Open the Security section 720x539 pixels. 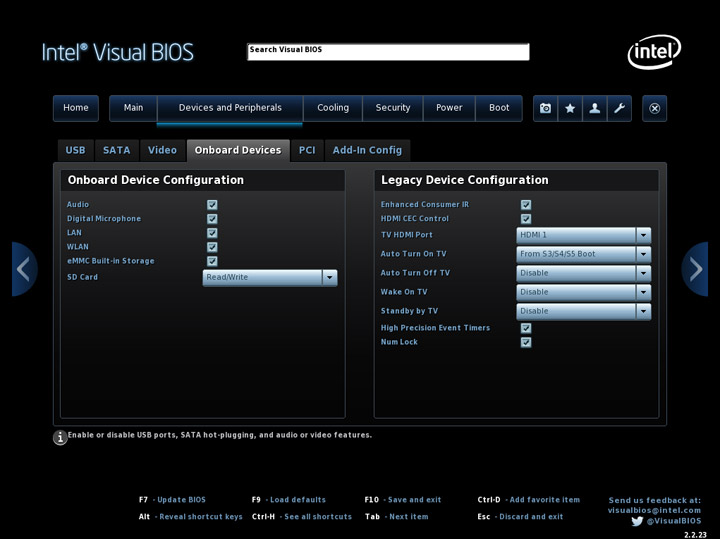tap(393, 108)
